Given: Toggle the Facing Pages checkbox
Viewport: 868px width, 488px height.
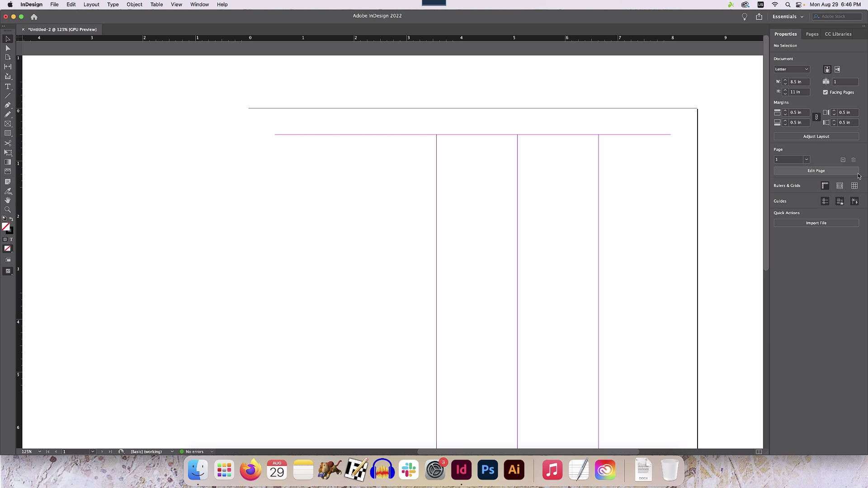Looking at the screenshot, I should (x=826, y=92).
